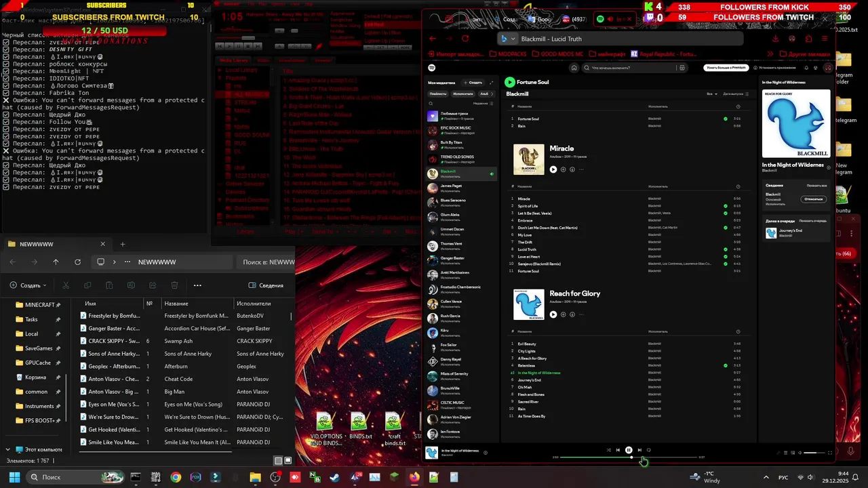Screen dimensions: 868x488
Task: Show hidden system tray icons
Action: point(766,477)
